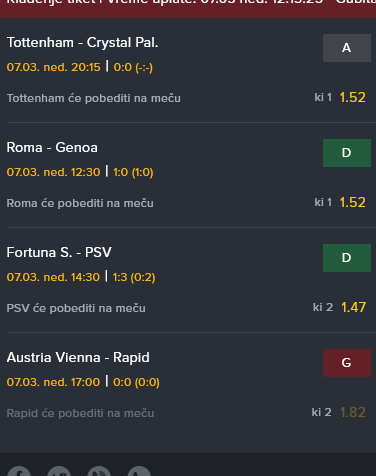
Task: Open the Tottenham - Crystal Pal. match
Action: click(x=82, y=43)
